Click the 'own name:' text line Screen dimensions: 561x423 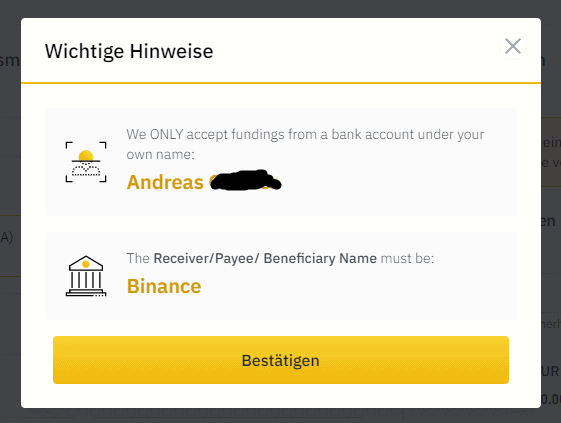pos(161,155)
